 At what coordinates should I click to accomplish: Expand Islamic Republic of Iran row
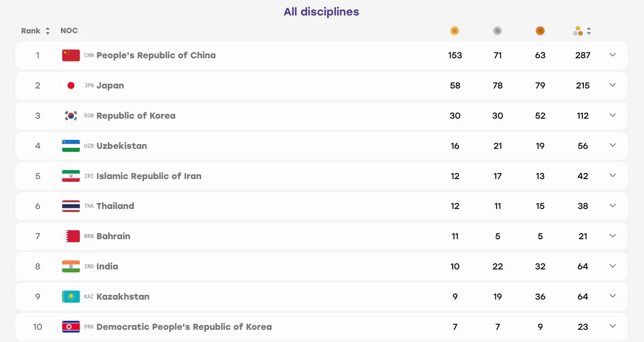tap(613, 176)
